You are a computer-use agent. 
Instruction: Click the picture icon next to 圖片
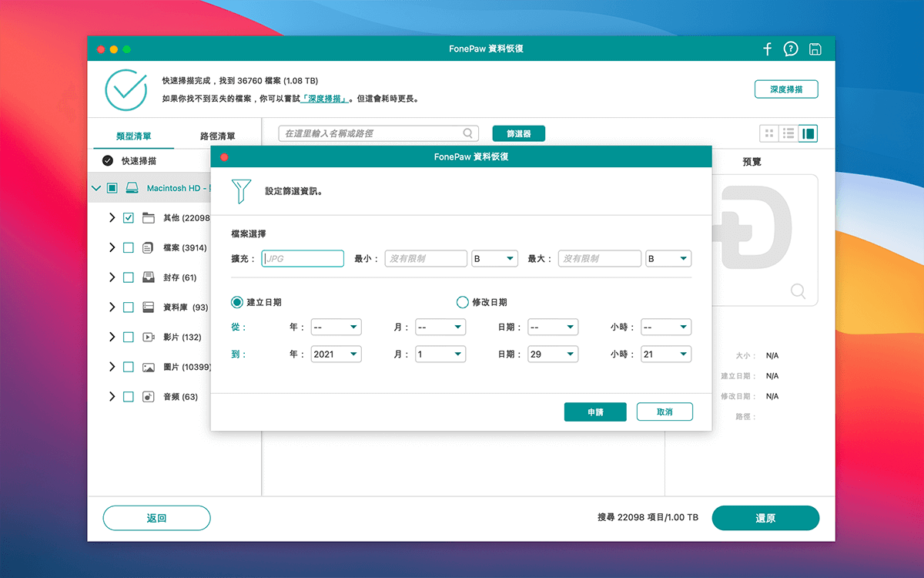149,367
